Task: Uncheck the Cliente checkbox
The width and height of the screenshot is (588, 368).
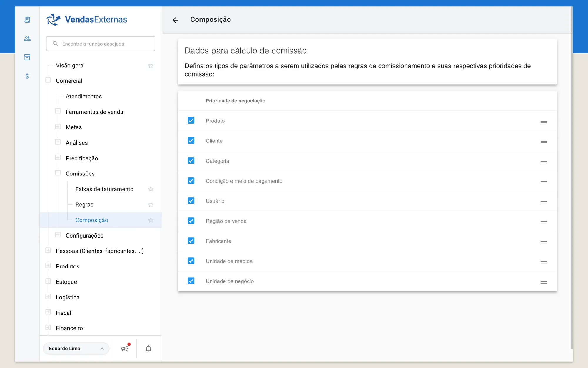Action: tap(191, 140)
